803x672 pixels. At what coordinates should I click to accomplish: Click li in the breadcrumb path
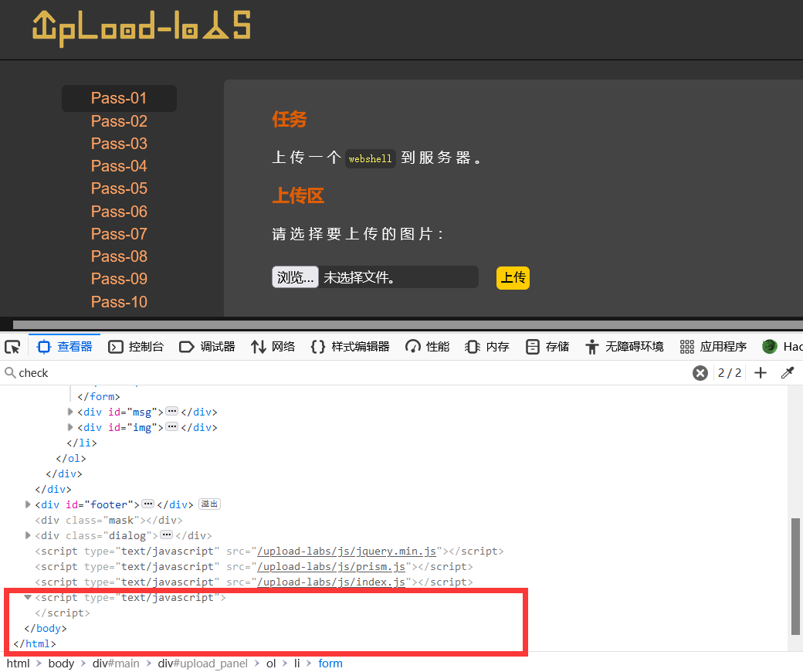tap(296, 664)
